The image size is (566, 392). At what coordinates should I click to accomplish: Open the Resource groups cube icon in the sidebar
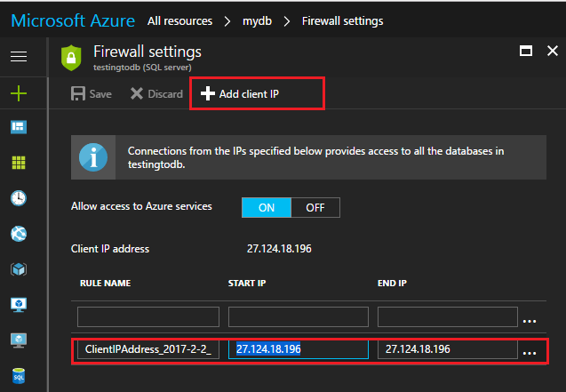tap(19, 269)
